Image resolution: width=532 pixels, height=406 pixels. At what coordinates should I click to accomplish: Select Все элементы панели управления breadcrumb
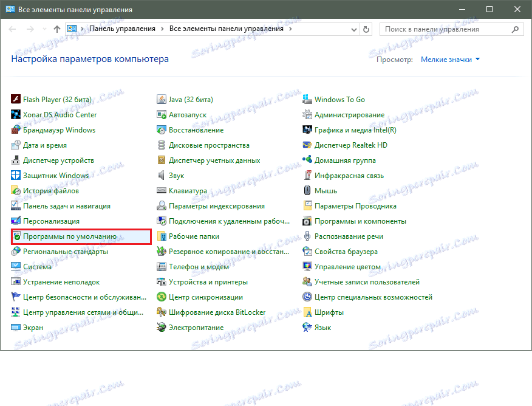[x=227, y=29]
